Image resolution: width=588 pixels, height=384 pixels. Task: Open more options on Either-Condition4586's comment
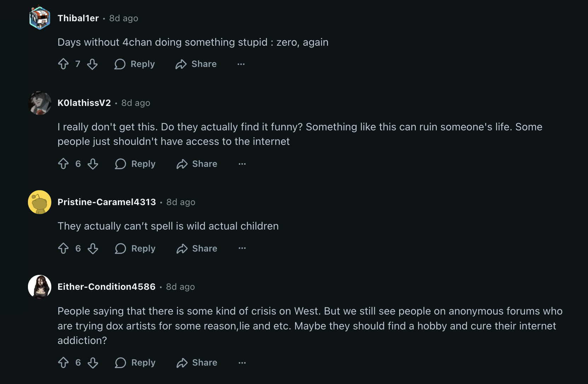[x=242, y=362]
